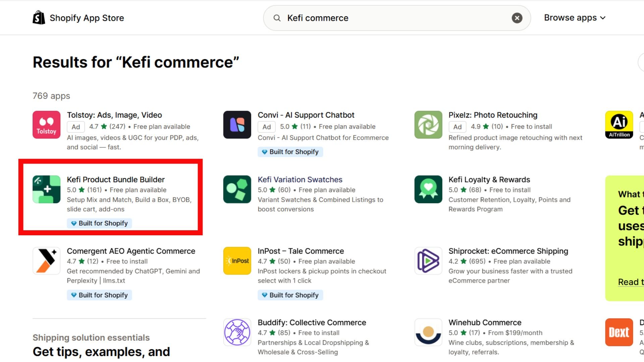The image size is (644, 362).
Task: Open the Winehub Commerce icon
Action: (428, 332)
